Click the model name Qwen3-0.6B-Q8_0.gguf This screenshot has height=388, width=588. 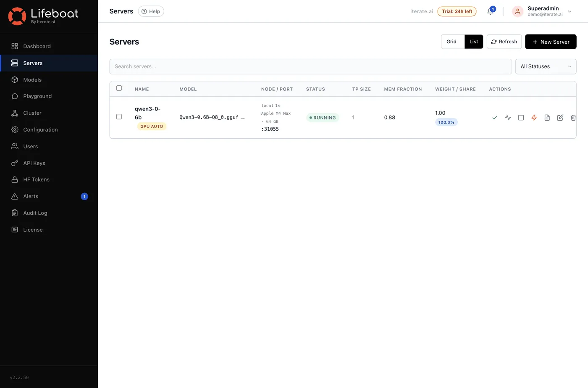coord(209,117)
